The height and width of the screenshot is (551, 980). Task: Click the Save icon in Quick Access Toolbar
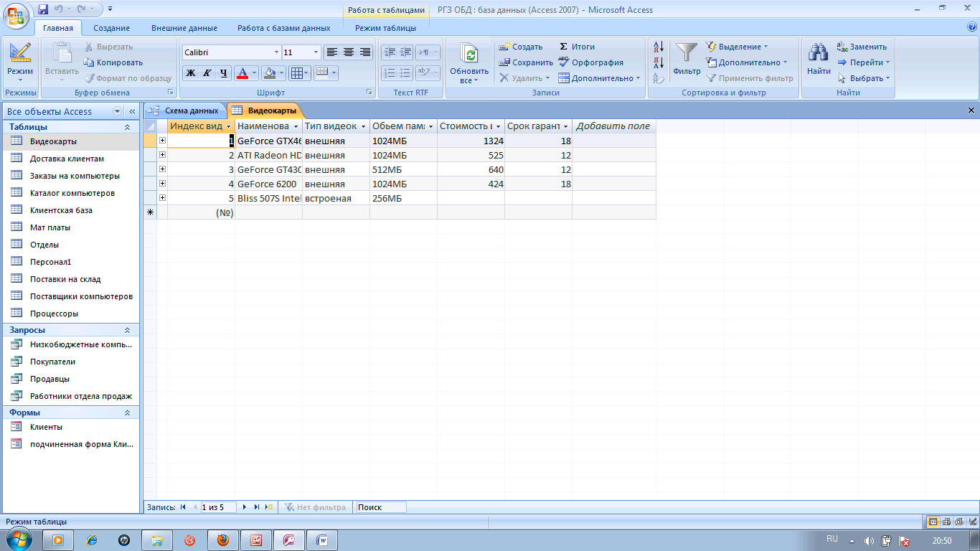[x=43, y=9]
